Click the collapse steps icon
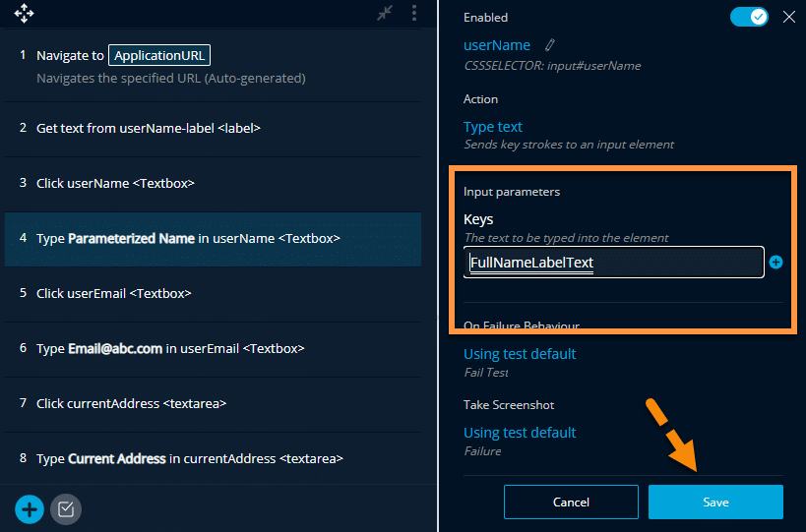The width and height of the screenshot is (806, 532). pyautogui.click(x=385, y=13)
